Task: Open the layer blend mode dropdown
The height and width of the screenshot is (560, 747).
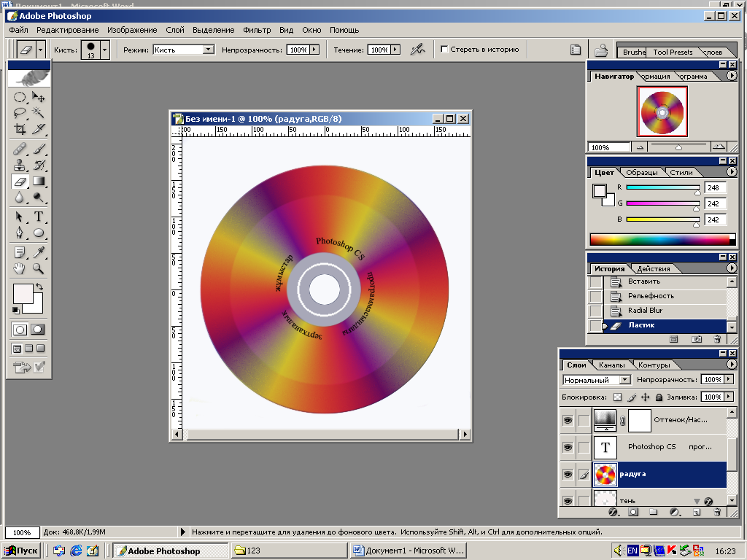Action: coord(625,380)
